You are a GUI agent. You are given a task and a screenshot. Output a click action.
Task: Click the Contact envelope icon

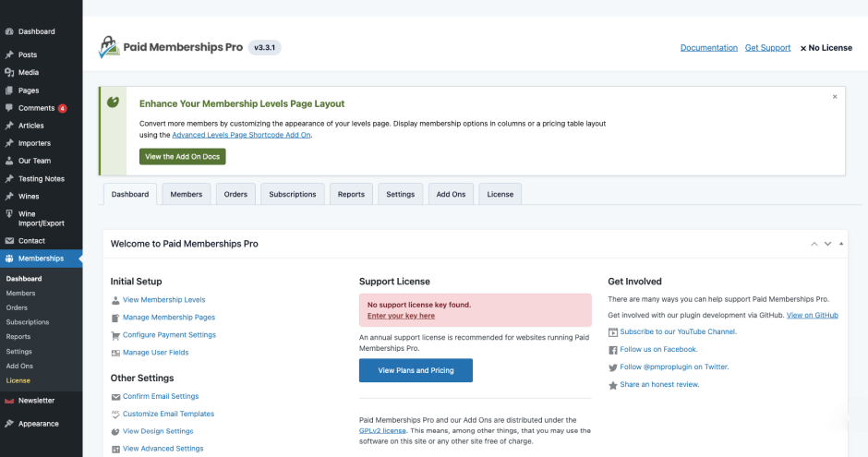(9, 241)
